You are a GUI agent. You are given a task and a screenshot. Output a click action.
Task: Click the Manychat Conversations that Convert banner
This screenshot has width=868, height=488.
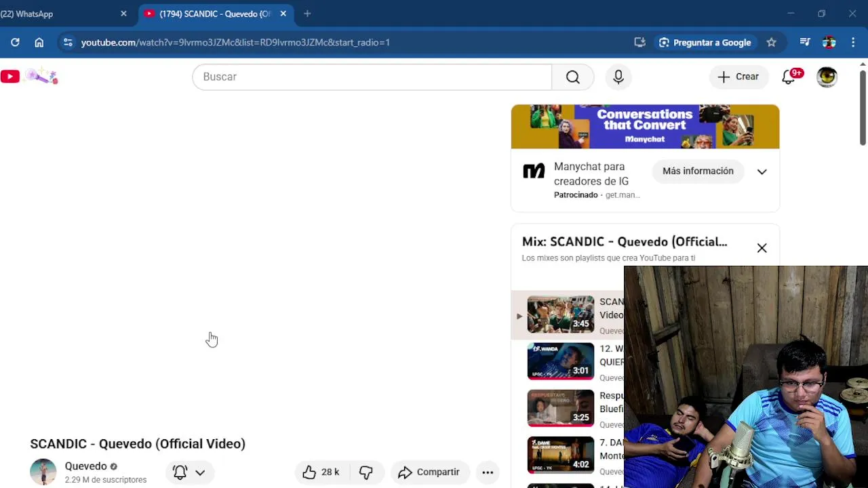click(645, 127)
